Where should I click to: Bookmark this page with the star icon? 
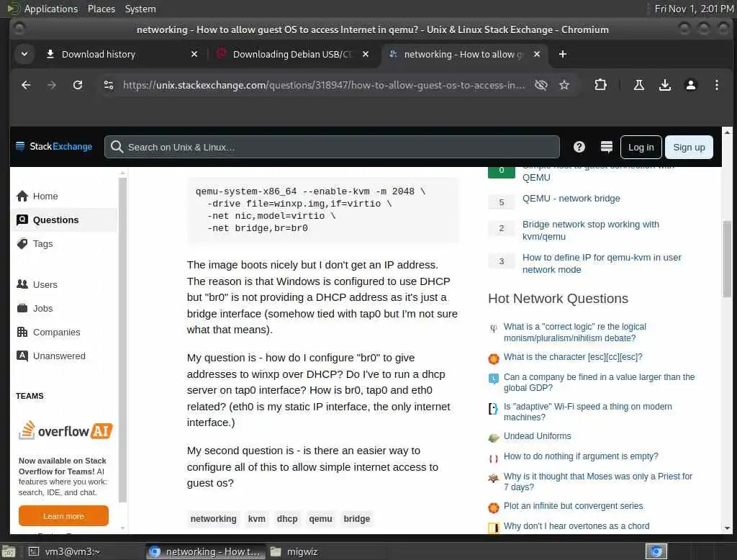pyautogui.click(x=564, y=85)
